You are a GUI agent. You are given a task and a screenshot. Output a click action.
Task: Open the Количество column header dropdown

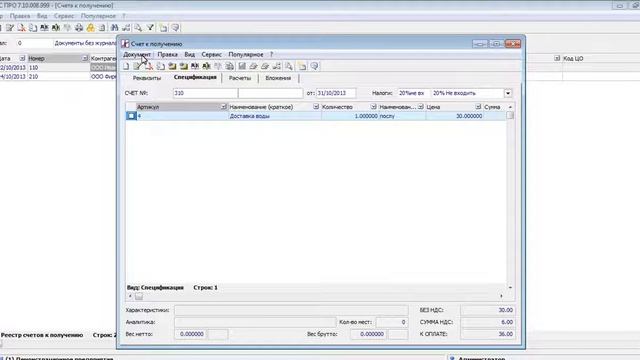[373, 107]
